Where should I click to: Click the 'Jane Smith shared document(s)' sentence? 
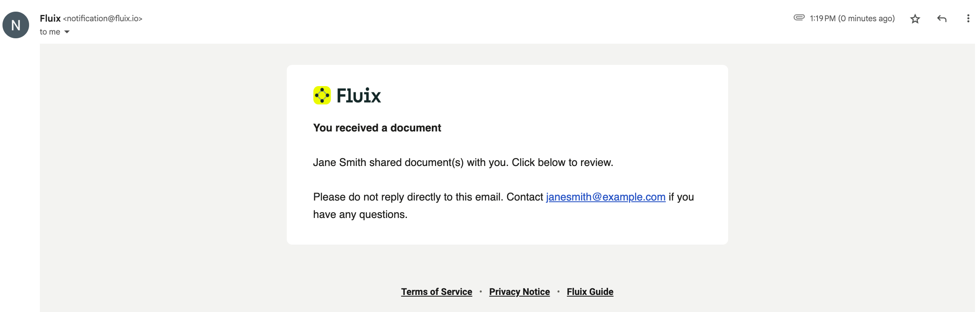[x=463, y=162]
